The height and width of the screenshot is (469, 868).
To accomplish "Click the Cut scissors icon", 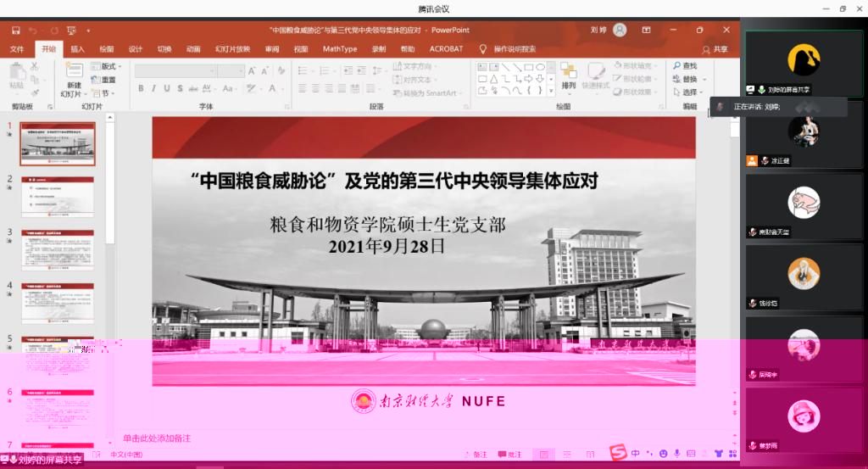I will point(34,66).
